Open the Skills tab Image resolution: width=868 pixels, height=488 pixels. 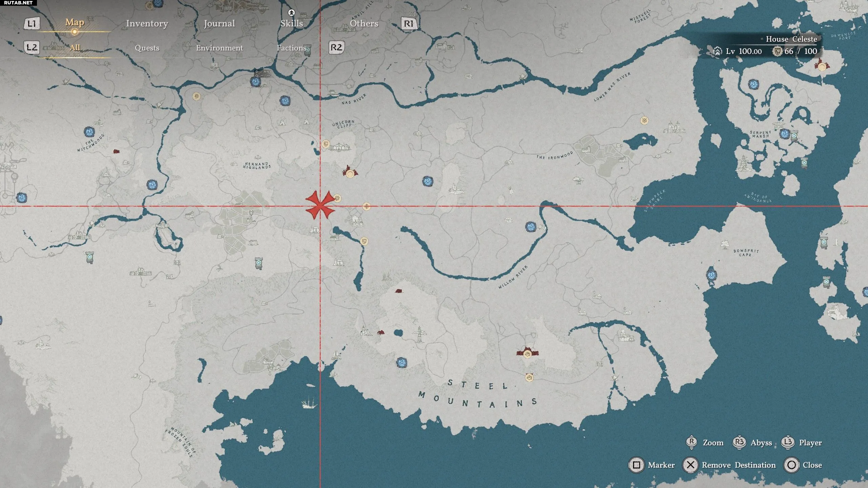(292, 23)
